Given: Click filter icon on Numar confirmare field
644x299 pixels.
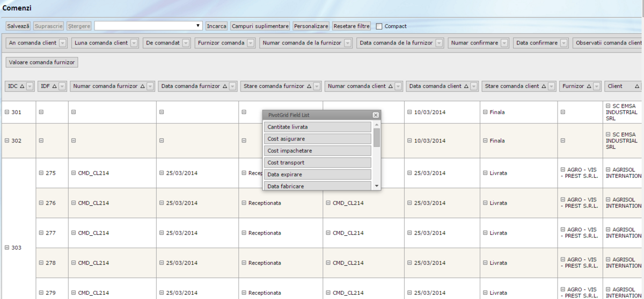Looking at the screenshot, I should 504,43.
